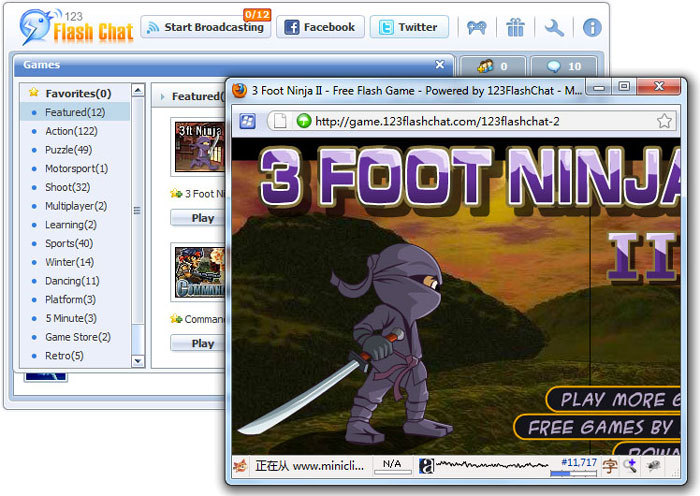Image resolution: width=700 pixels, height=496 pixels.
Task: Click the #11,717 Alexa rank in status bar
Action: pos(579,462)
